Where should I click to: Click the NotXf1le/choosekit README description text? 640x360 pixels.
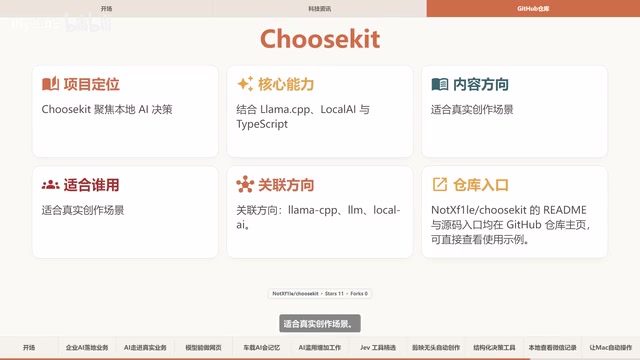[x=511, y=224]
